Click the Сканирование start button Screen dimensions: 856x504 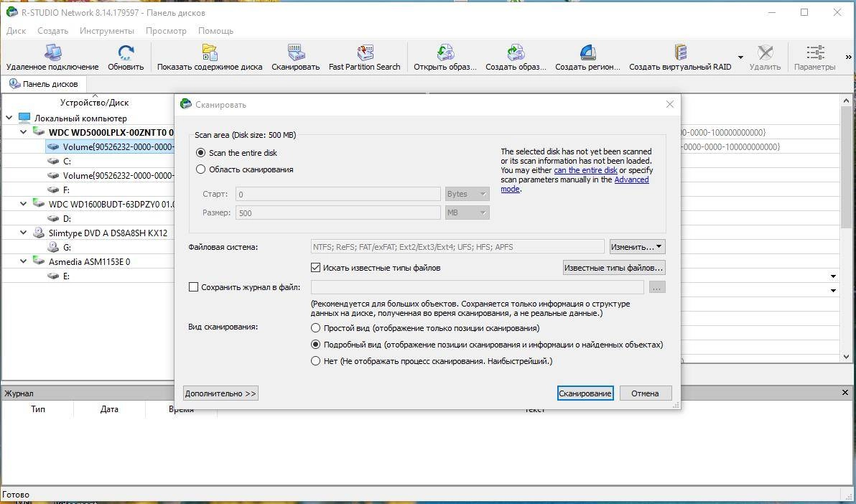pyautogui.click(x=585, y=393)
